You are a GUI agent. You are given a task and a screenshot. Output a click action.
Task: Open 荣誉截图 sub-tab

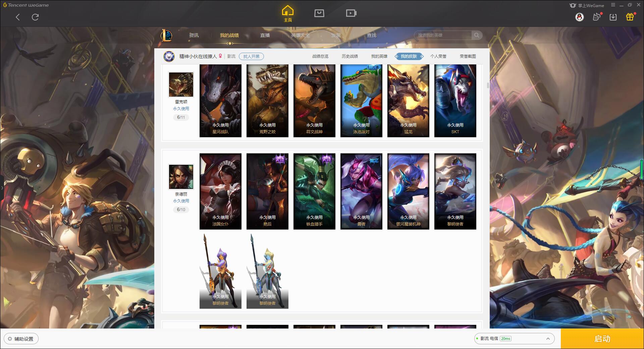point(468,56)
